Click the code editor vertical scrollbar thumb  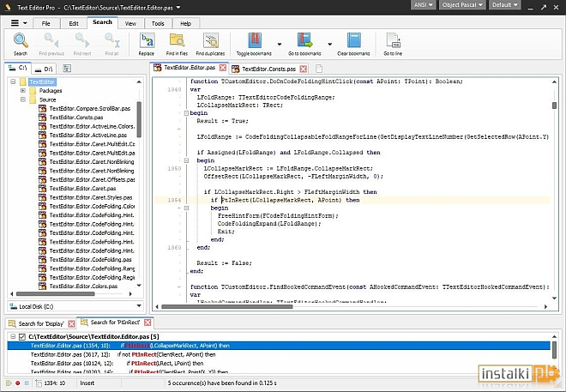tap(554, 106)
